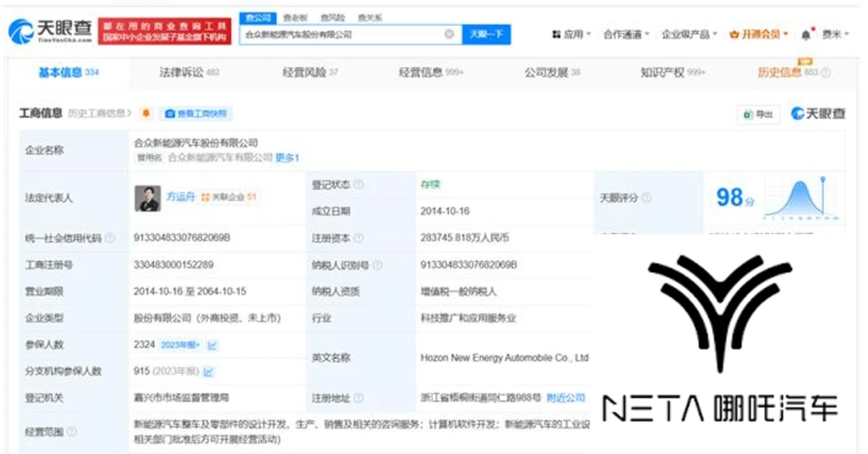Image resolution: width=868 pixels, height=454 pixels.
Task: Click credit code 91330483076820698 value
Action: [183, 238]
